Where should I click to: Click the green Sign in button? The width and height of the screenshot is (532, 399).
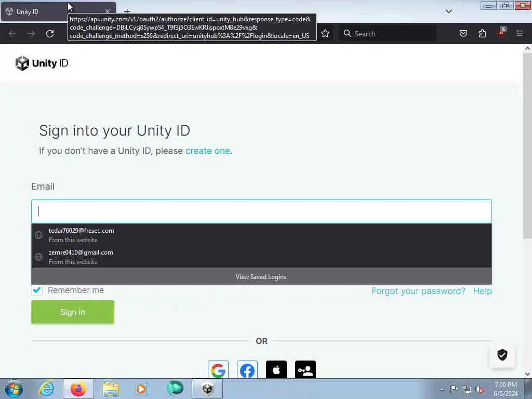[x=73, y=312]
